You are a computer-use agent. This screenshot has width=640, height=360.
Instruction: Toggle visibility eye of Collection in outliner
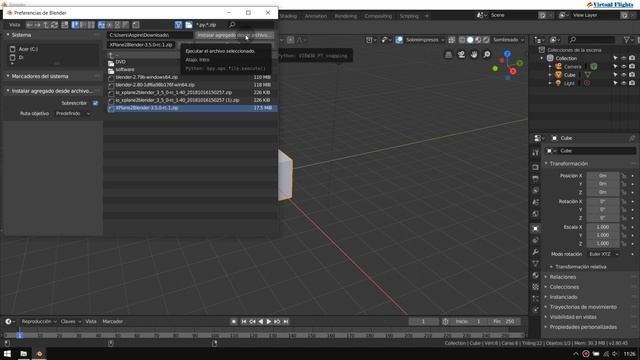(x=624, y=58)
